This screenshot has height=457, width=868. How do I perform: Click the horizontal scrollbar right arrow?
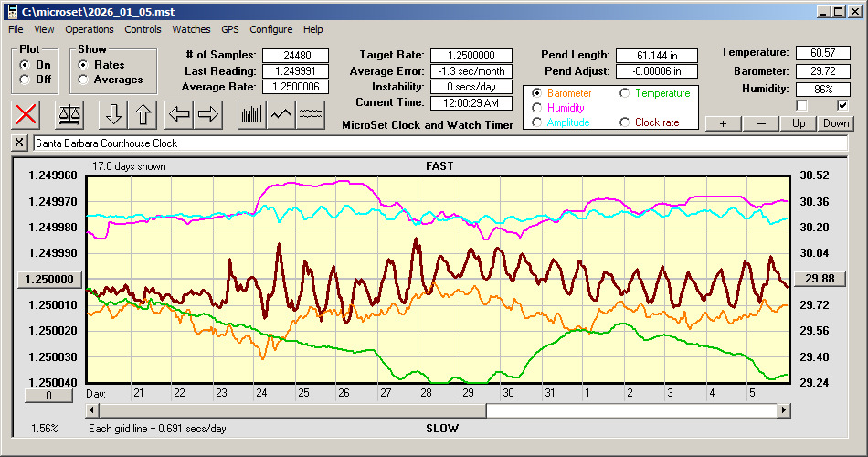coord(783,411)
